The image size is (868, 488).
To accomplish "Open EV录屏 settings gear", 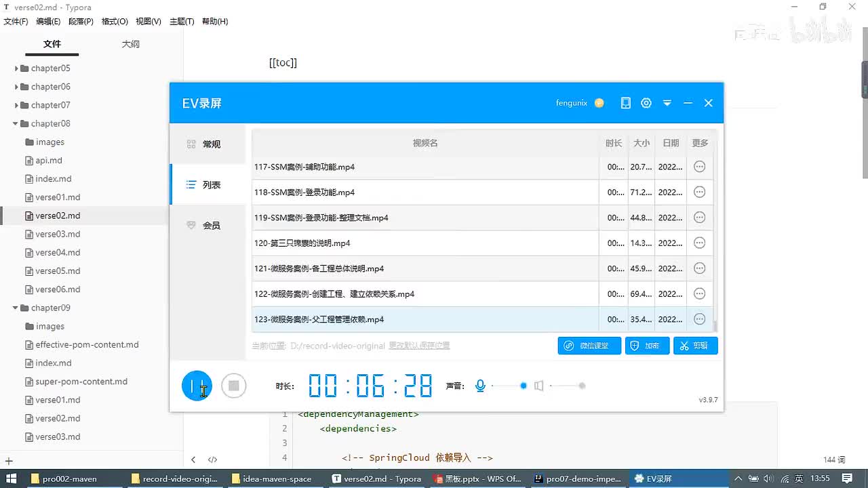I will click(x=646, y=103).
